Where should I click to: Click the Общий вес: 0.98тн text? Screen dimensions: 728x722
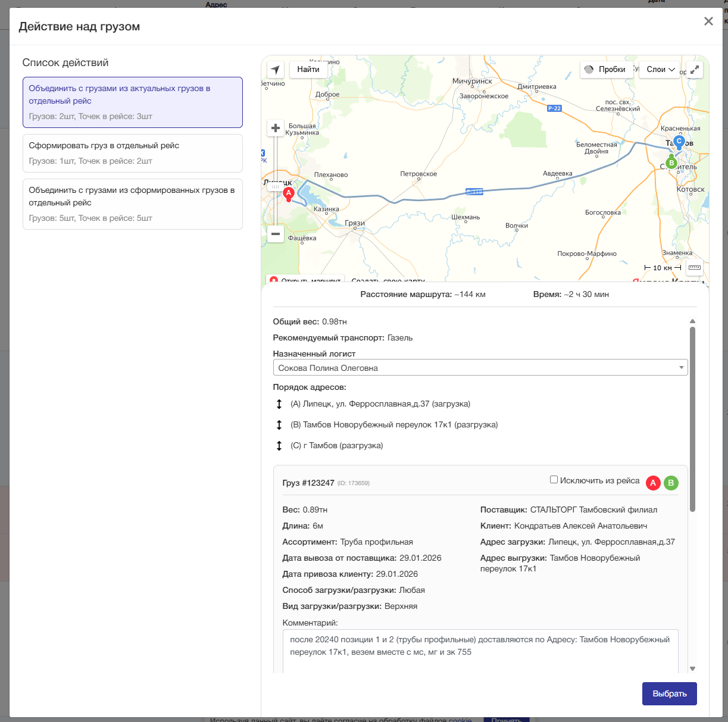coord(310,321)
